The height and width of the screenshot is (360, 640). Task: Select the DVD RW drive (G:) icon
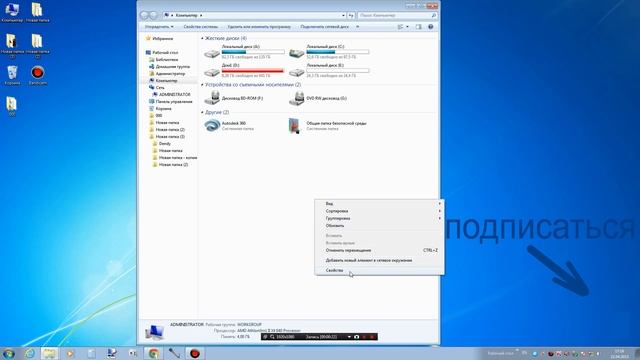pyautogui.click(x=297, y=98)
